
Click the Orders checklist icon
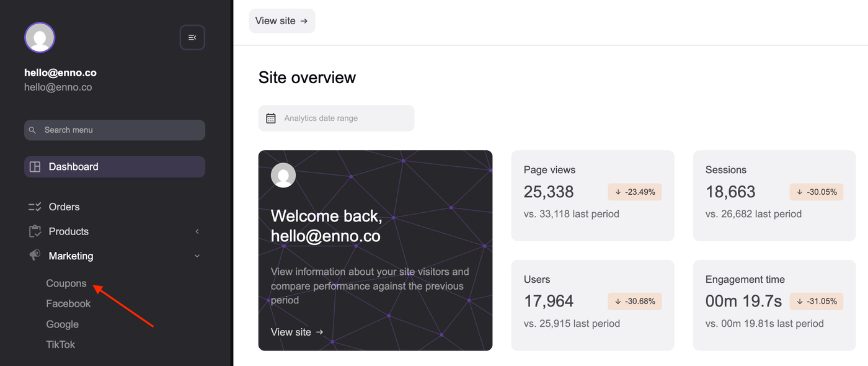coord(35,207)
